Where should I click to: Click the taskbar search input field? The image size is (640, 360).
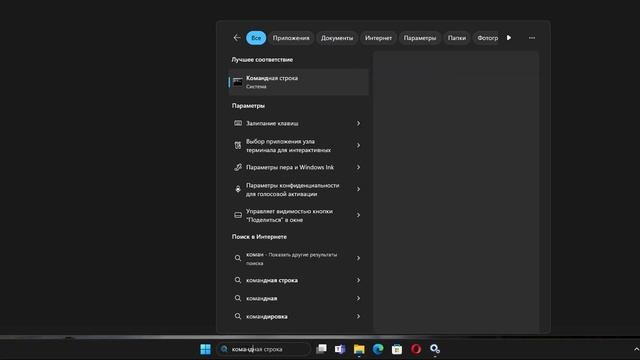point(263,349)
